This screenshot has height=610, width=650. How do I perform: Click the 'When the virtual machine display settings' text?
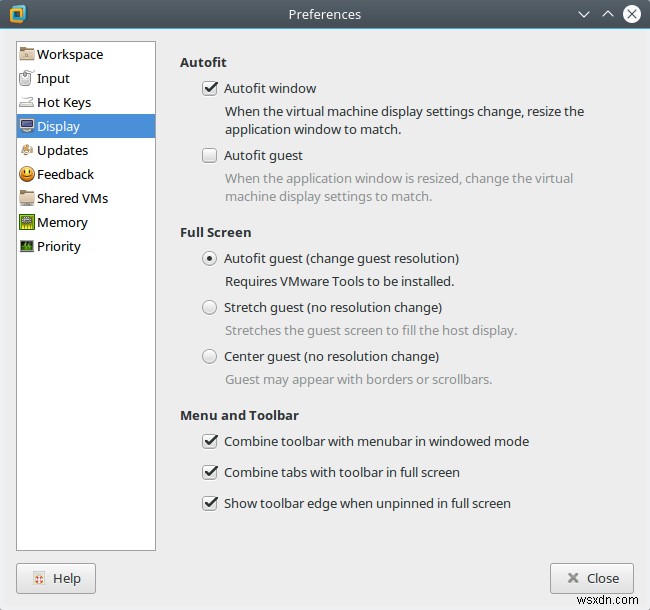pos(405,121)
